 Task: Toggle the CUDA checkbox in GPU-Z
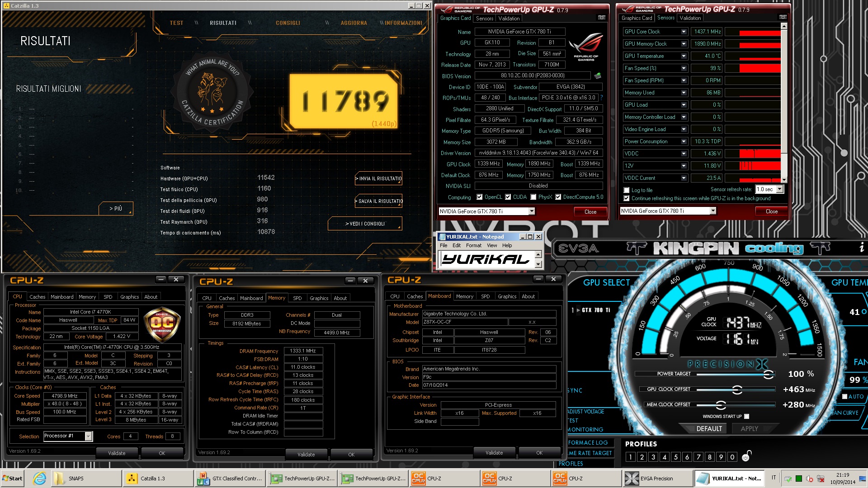(x=508, y=197)
